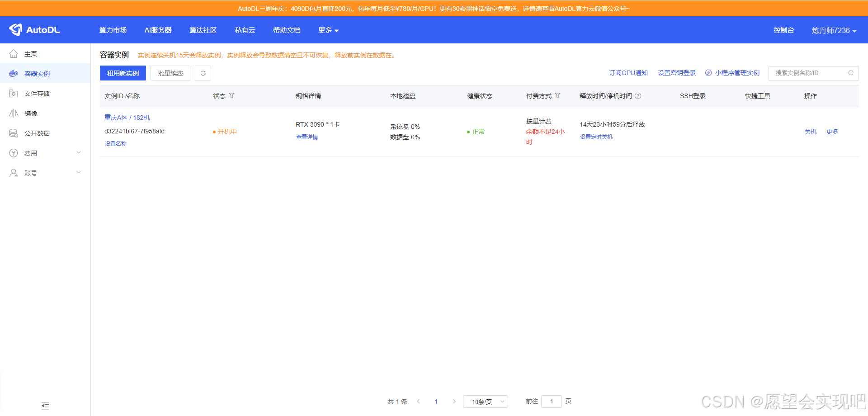The width and height of the screenshot is (868, 416).
Task: Click the 系统盘 0% disk entry
Action: [x=405, y=127]
